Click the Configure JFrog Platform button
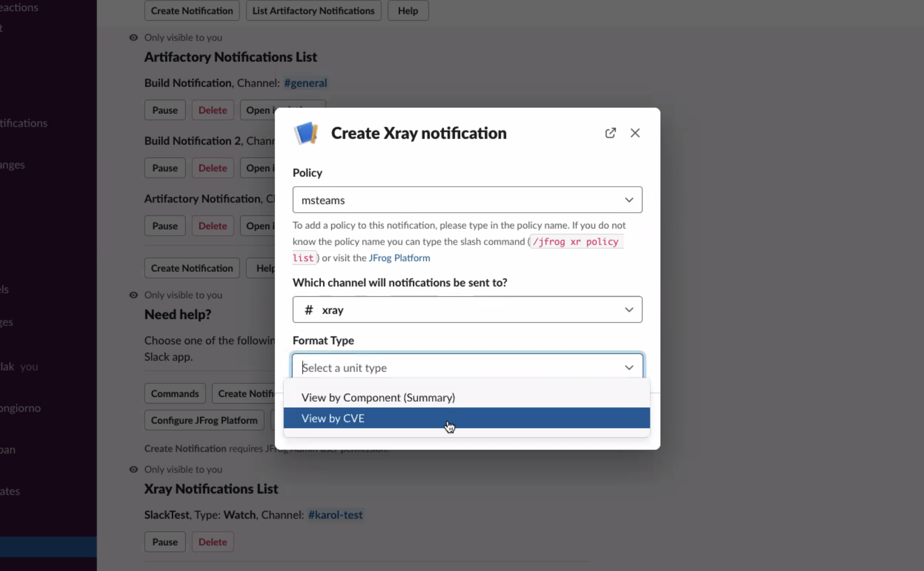The height and width of the screenshot is (571, 924). [x=204, y=420]
